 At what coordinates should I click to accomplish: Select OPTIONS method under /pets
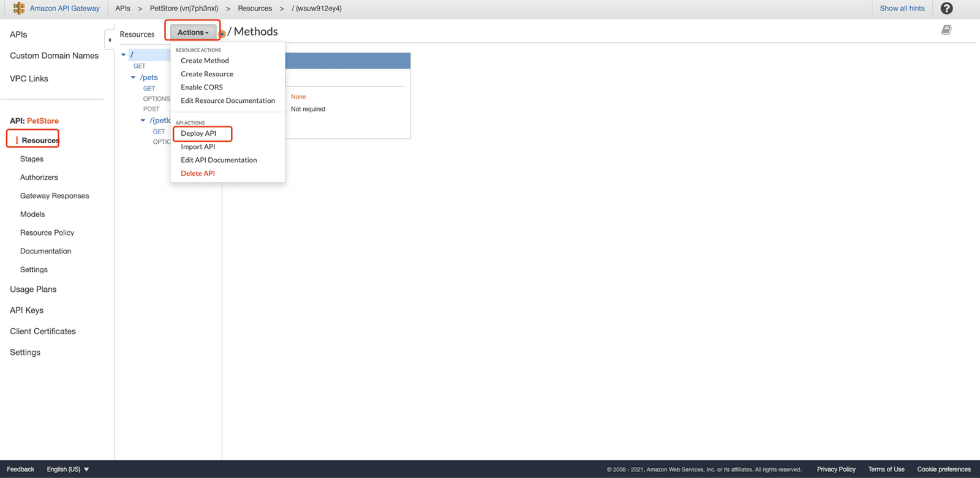click(x=157, y=99)
